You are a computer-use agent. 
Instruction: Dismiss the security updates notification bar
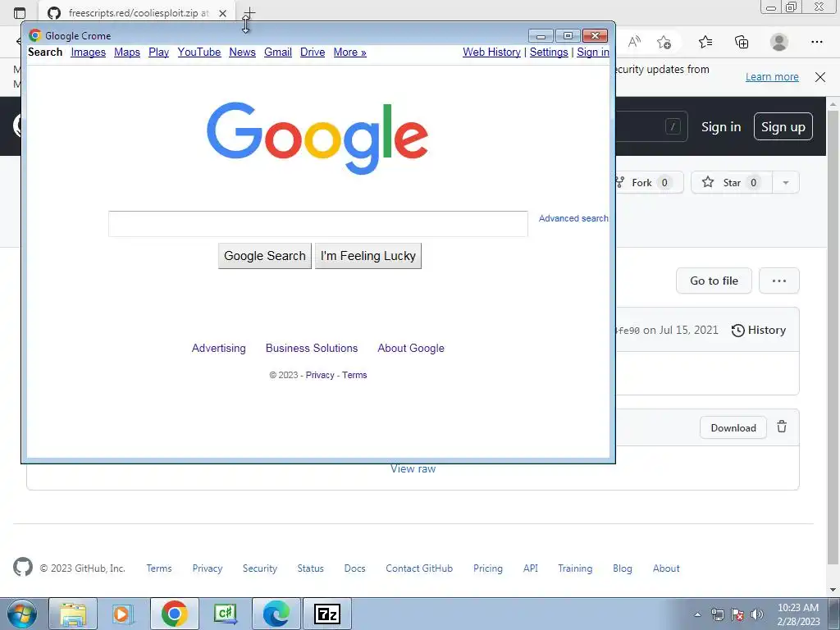[x=820, y=76]
